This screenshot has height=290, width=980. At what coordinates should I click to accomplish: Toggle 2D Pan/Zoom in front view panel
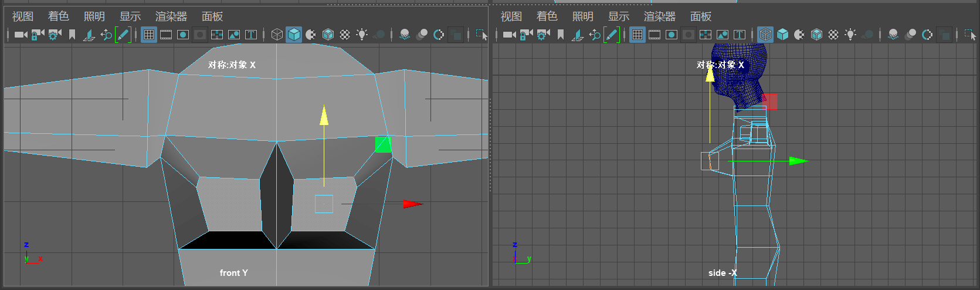(106, 35)
